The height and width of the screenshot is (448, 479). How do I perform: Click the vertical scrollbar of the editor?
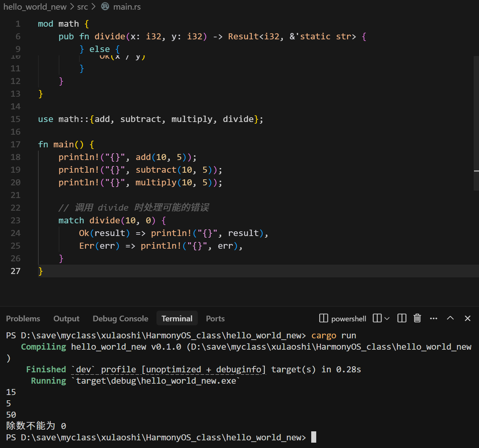[x=476, y=123]
